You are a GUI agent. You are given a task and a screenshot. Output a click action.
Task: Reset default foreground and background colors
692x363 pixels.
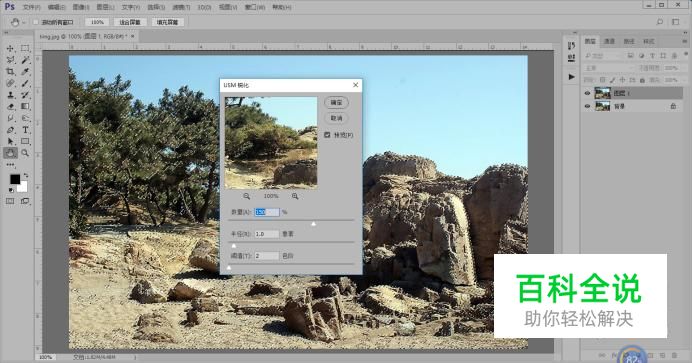[x=11, y=190]
